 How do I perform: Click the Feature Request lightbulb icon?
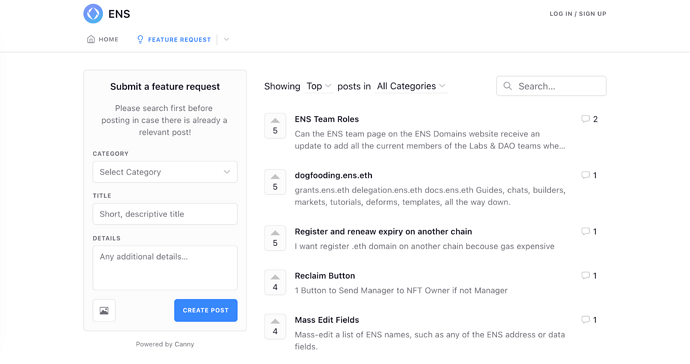(140, 40)
